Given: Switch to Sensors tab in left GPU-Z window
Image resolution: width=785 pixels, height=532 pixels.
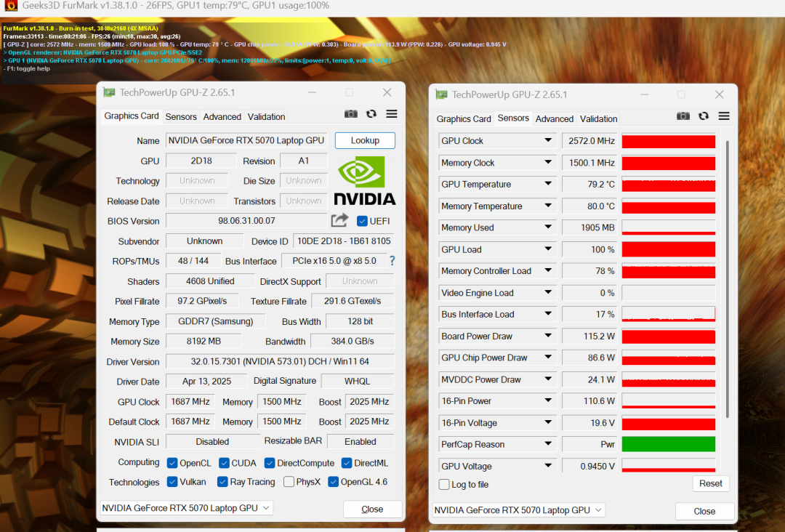Looking at the screenshot, I should click(x=181, y=116).
